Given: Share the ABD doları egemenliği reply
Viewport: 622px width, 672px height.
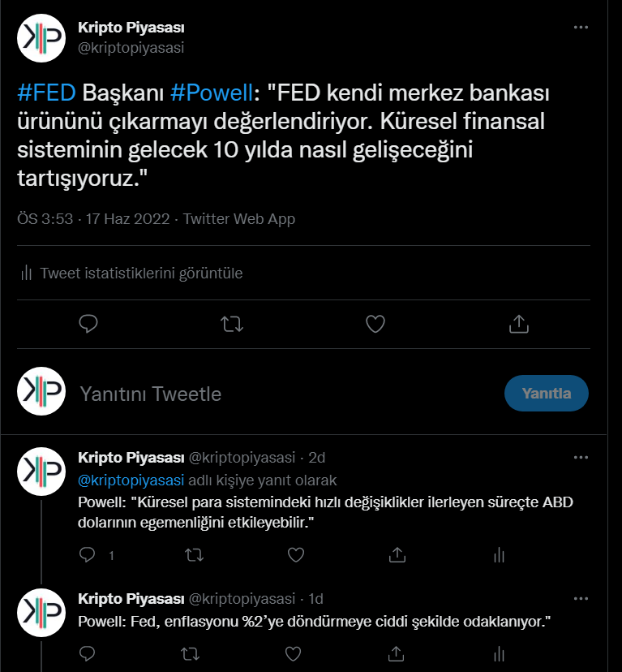Looking at the screenshot, I should [397, 555].
